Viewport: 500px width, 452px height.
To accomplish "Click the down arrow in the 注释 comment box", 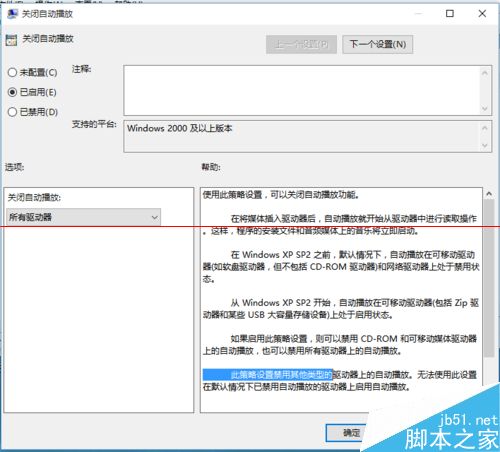I will [485, 108].
